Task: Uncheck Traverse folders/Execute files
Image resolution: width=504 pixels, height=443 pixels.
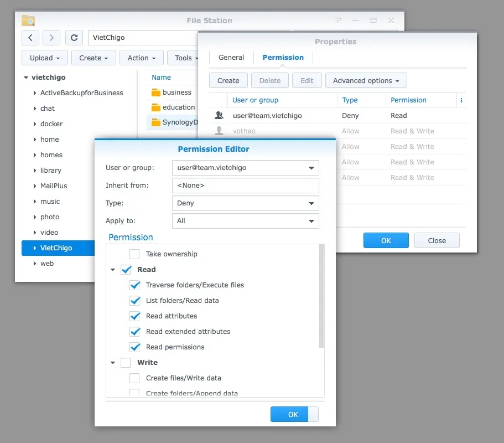Action: [x=134, y=285]
